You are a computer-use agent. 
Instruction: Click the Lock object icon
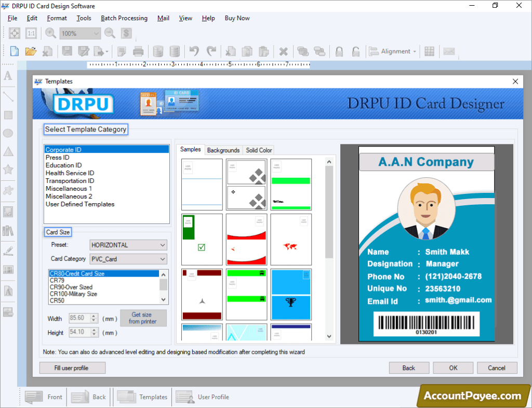click(339, 51)
